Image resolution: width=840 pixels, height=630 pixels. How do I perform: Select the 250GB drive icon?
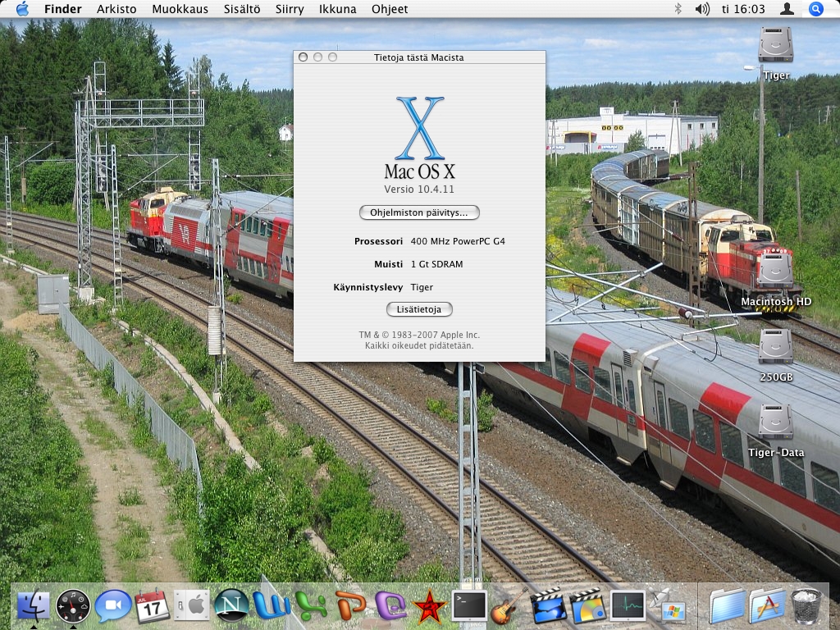[775, 348]
